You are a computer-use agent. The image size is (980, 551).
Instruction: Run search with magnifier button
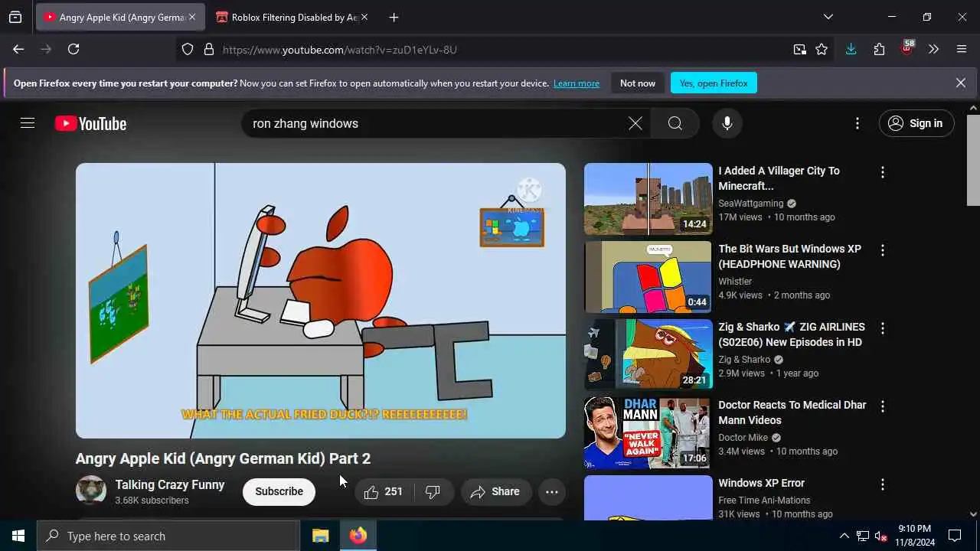click(x=675, y=123)
